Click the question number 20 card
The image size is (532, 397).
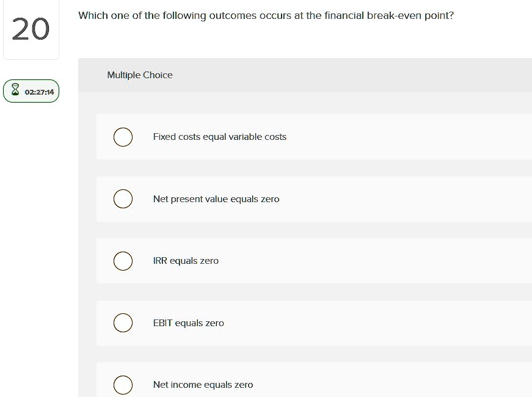coord(31,29)
